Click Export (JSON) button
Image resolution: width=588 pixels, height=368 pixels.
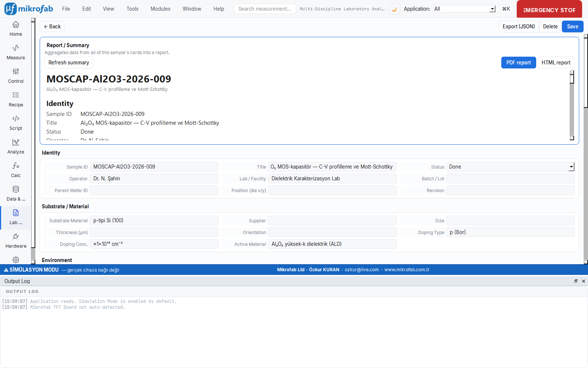pyautogui.click(x=519, y=26)
